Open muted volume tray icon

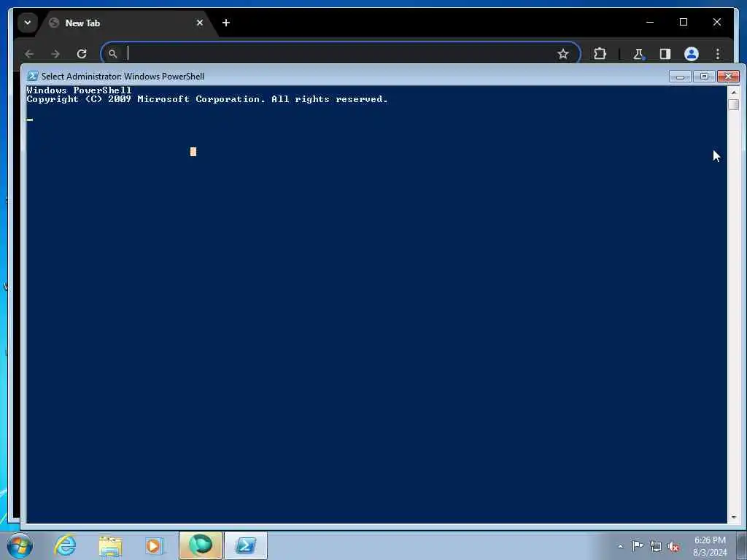(673, 547)
